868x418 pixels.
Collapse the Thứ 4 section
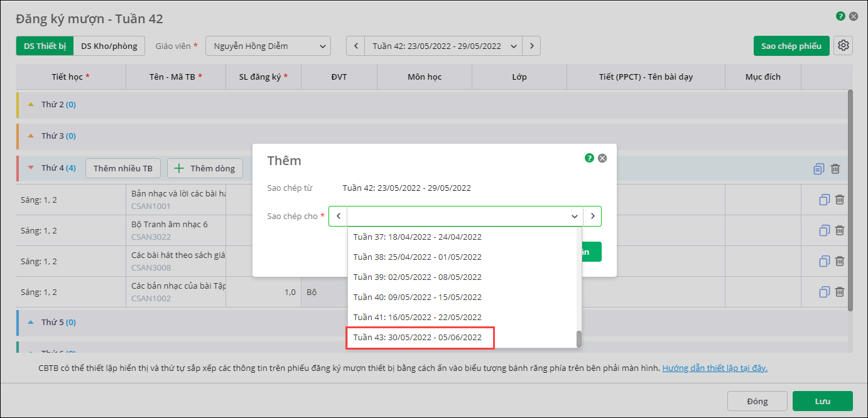point(31,168)
